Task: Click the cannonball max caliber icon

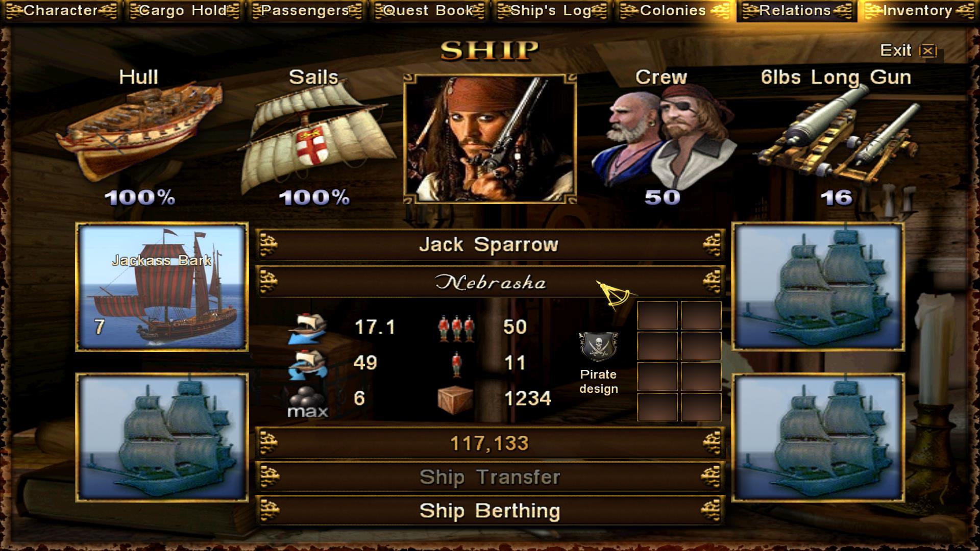Action: 307,400
